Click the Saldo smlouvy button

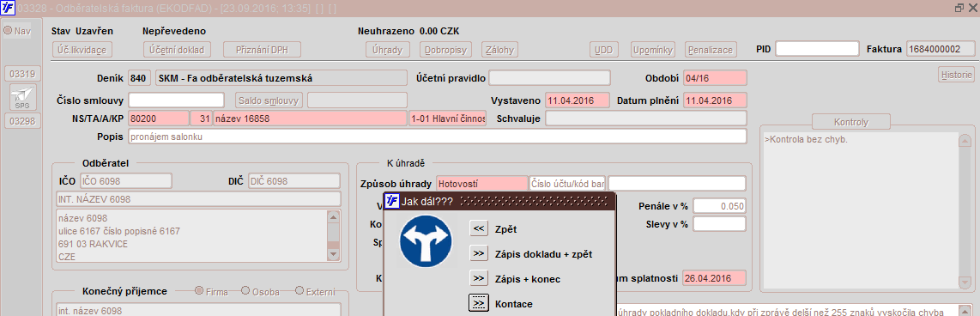click(269, 100)
